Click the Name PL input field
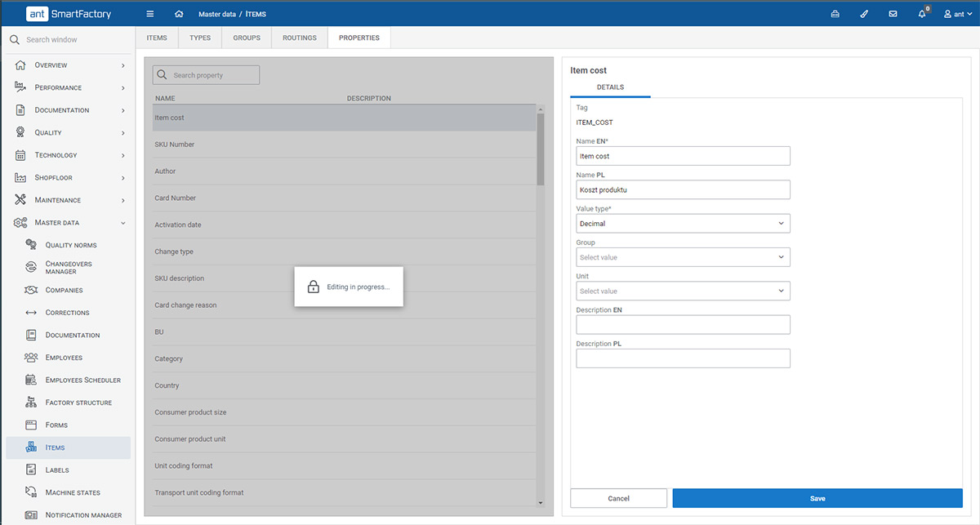 (x=683, y=189)
